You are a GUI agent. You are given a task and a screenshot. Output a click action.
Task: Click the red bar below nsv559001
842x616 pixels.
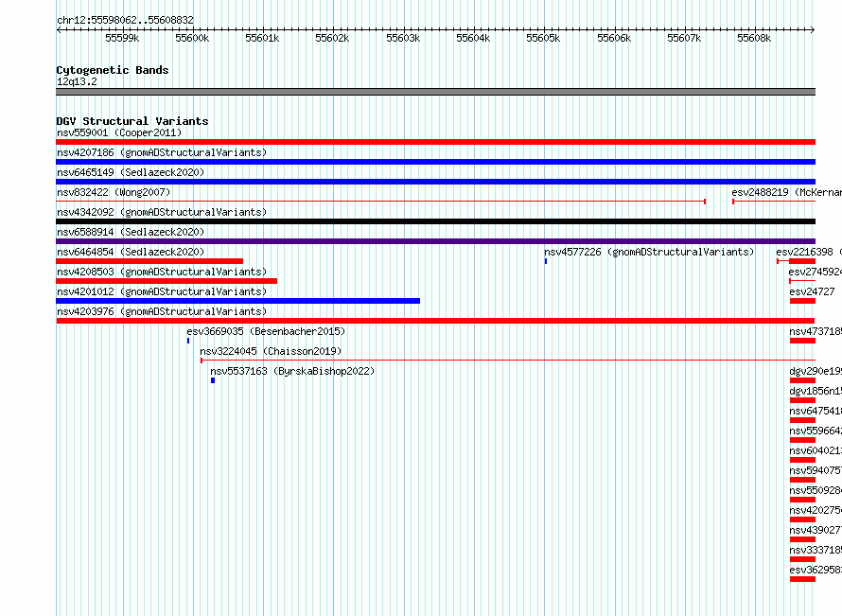(x=435, y=142)
